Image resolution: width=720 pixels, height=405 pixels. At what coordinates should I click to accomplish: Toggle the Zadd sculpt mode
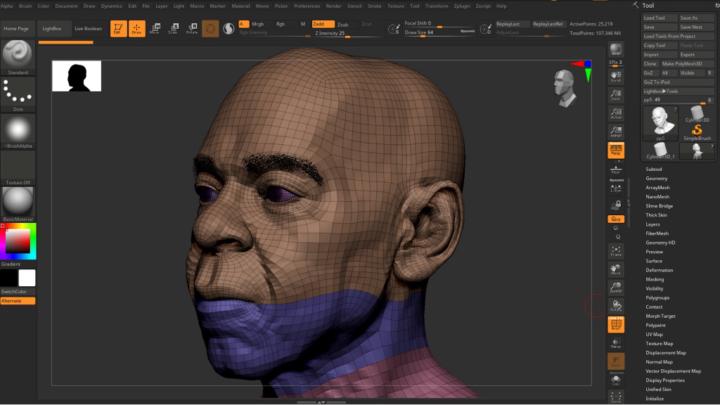click(x=323, y=23)
